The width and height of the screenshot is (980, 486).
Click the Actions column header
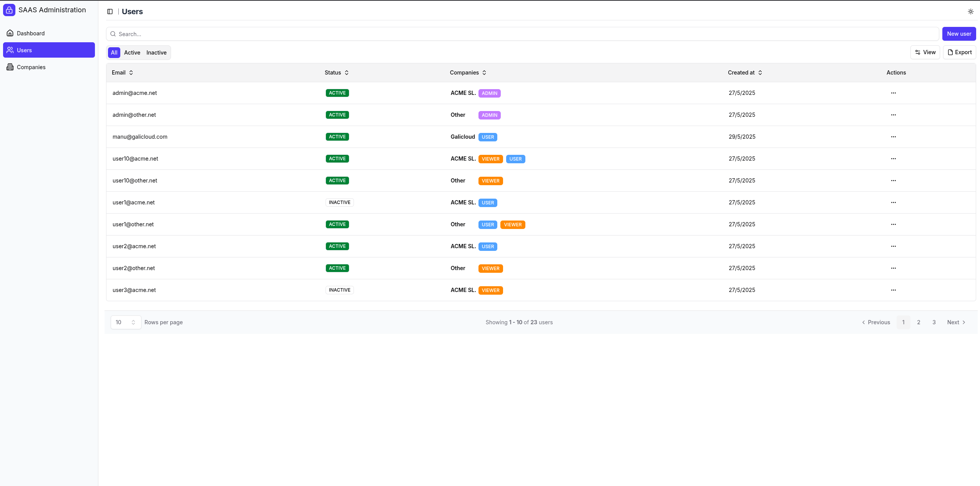pos(896,73)
